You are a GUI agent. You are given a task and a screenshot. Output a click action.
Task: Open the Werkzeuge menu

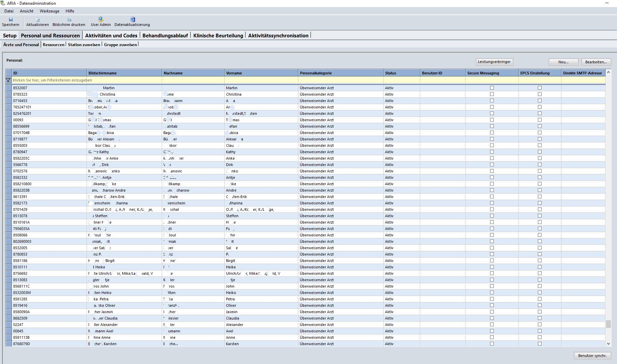tap(50, 11)
